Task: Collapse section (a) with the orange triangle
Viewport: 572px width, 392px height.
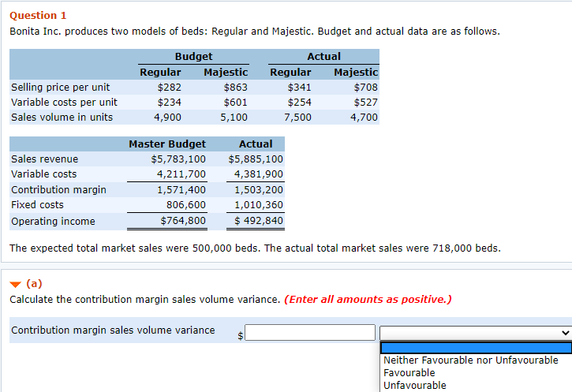Action: (15, 285)
